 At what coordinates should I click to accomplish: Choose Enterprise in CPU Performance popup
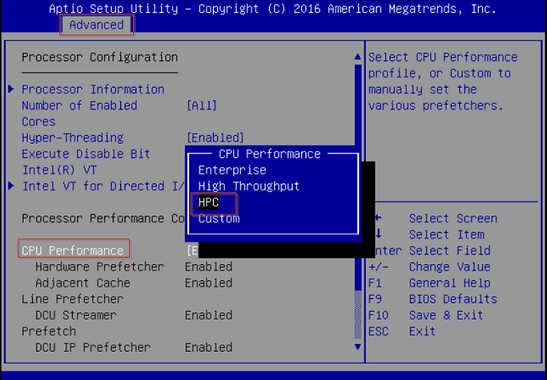pos(232,170)
